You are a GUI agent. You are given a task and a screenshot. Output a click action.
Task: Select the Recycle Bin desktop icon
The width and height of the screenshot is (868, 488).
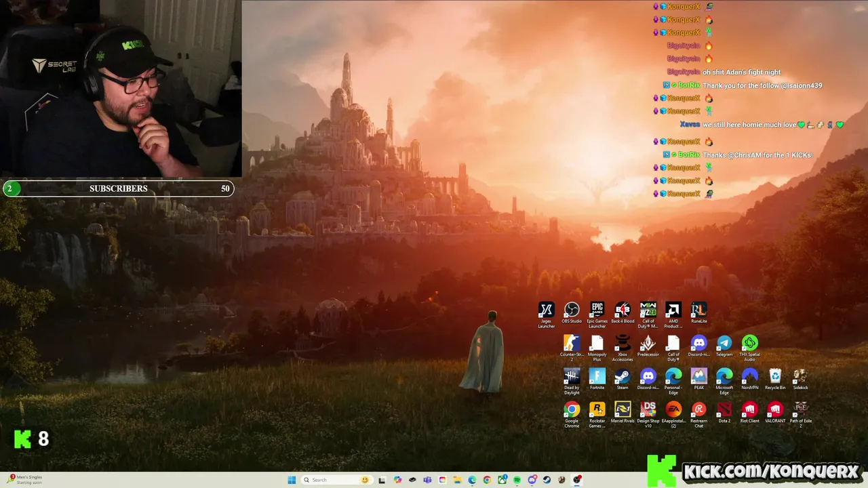pos(775,380)
